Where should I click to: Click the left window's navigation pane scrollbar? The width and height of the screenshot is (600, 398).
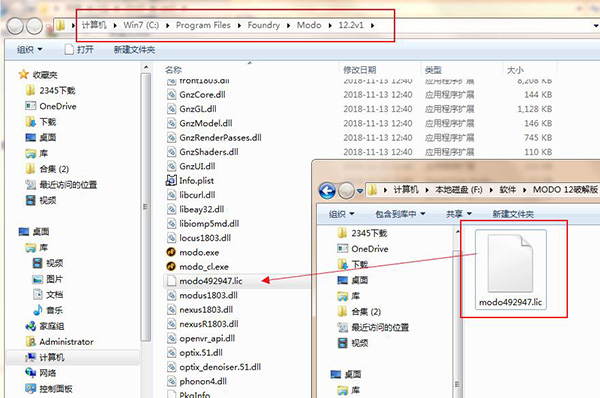tap(145, 207)
